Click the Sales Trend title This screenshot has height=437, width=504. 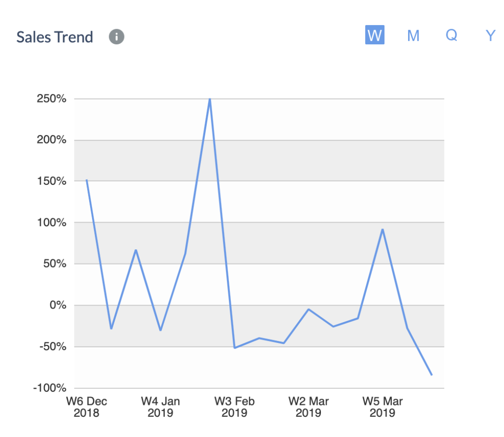(x=55, y=37)
